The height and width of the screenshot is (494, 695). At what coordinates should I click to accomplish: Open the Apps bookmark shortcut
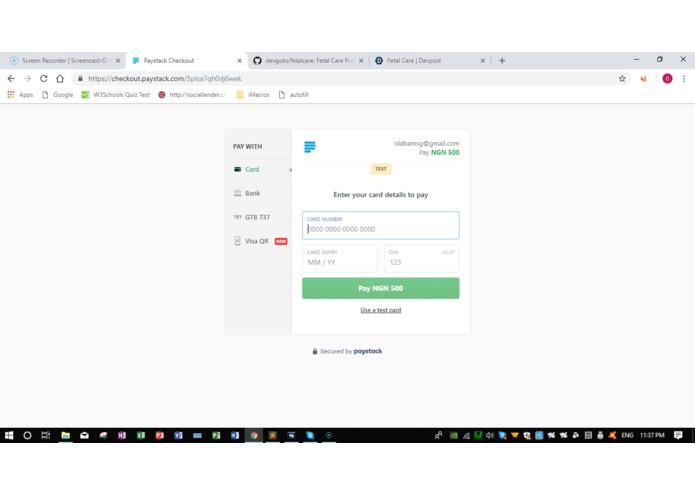point(20,95)
